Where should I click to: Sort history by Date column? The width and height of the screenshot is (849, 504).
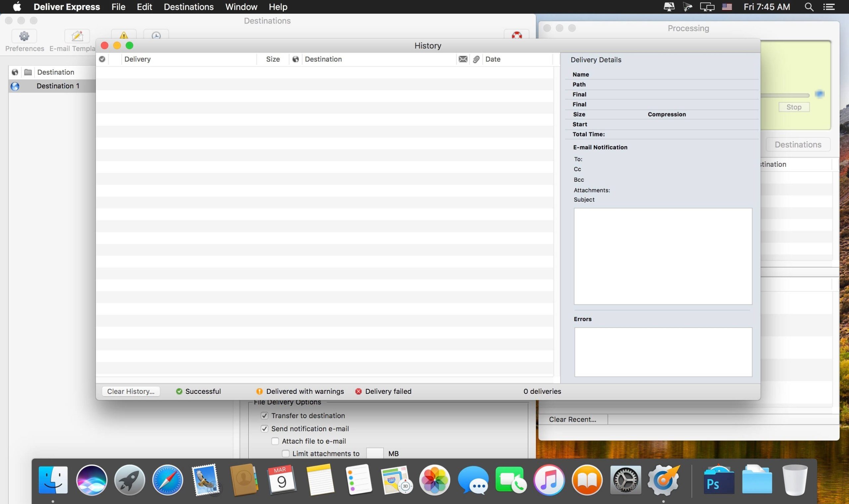pos(493,59)
